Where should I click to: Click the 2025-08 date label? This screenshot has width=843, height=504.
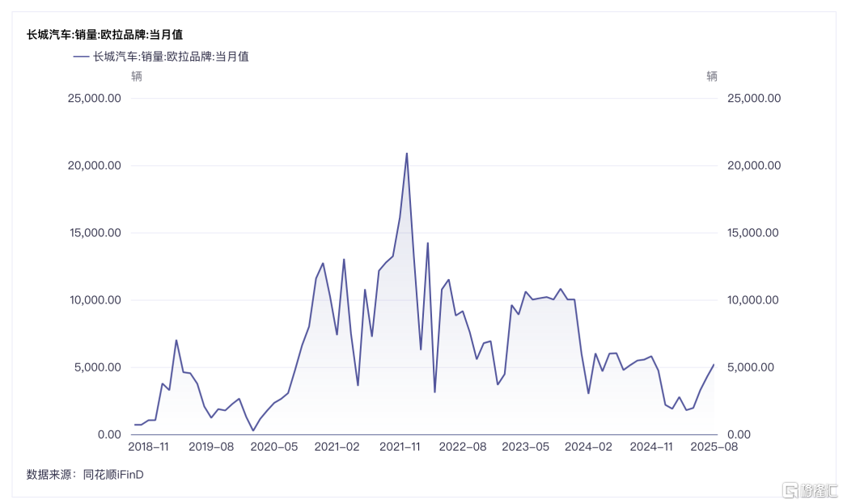pyautogui.click(x=714, y=447)
